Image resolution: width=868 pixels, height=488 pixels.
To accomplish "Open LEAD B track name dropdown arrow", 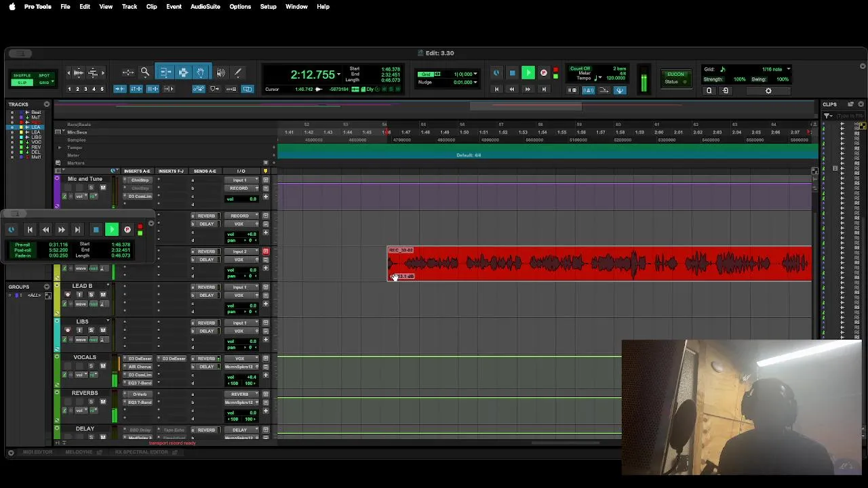I will click(107, 285).
